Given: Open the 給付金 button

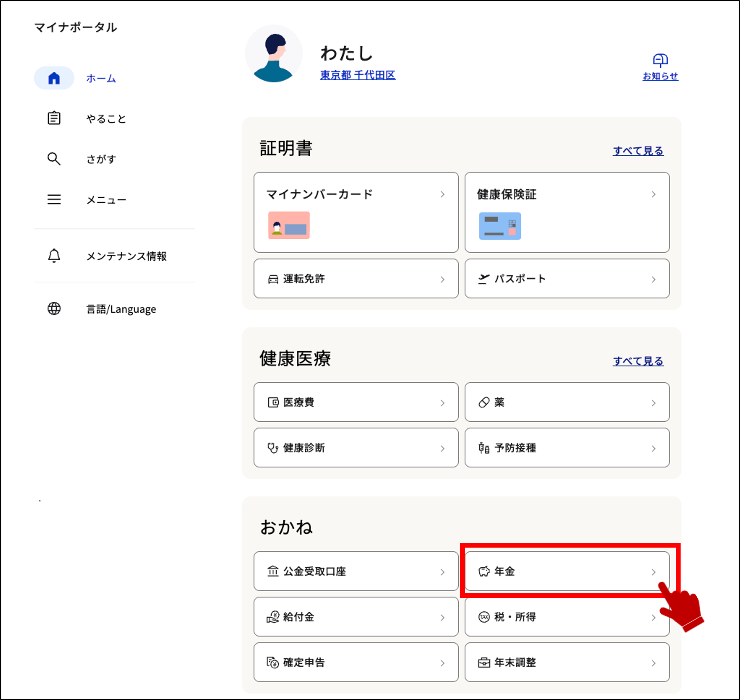Looking at the screenshot, I should click(x=356, y=617).
